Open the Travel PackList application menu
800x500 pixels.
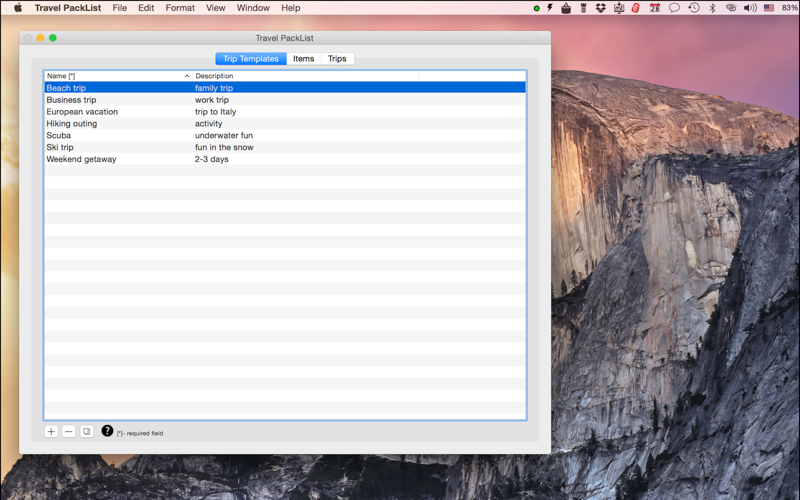(68, 8)
